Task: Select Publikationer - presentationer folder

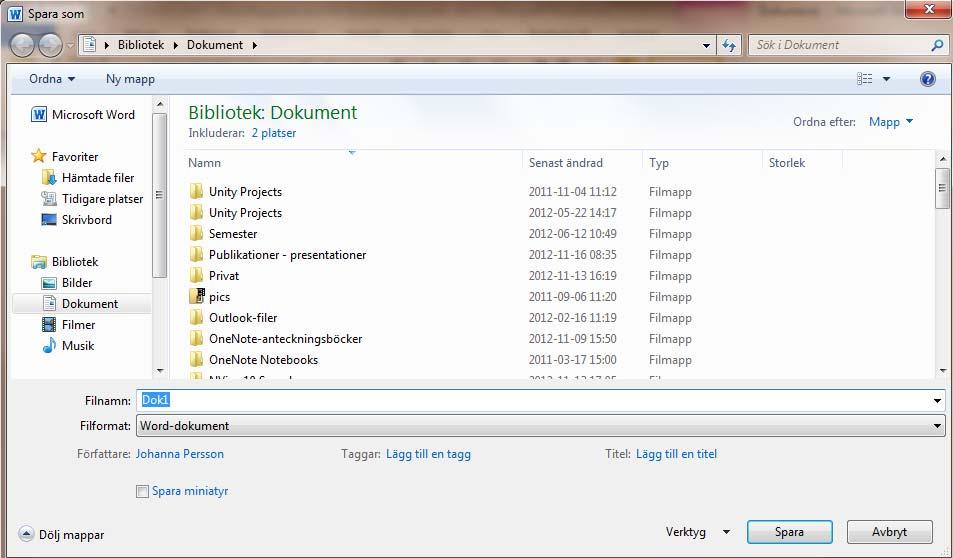Action: 287,255
